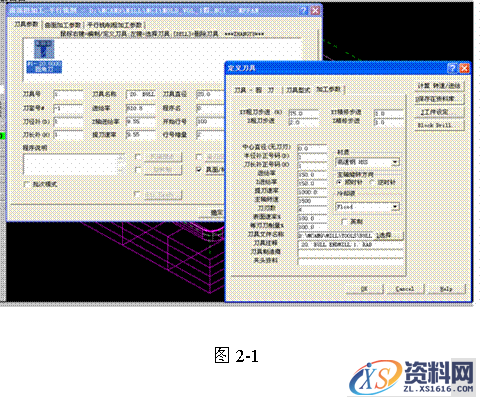
Task: Click the 刀径补(D) field
Action: point(68,122)
